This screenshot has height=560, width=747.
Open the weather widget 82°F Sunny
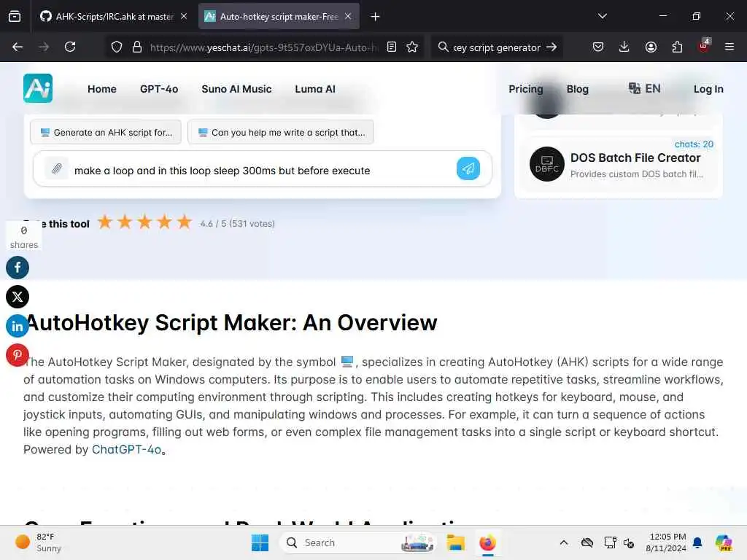click(38, 542)
